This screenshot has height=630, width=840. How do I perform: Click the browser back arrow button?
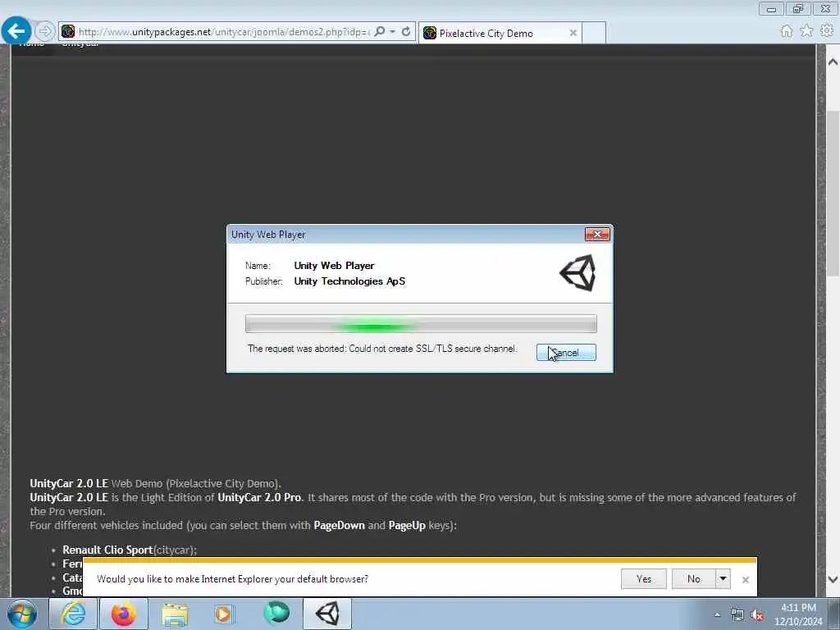tap(16, 31)
